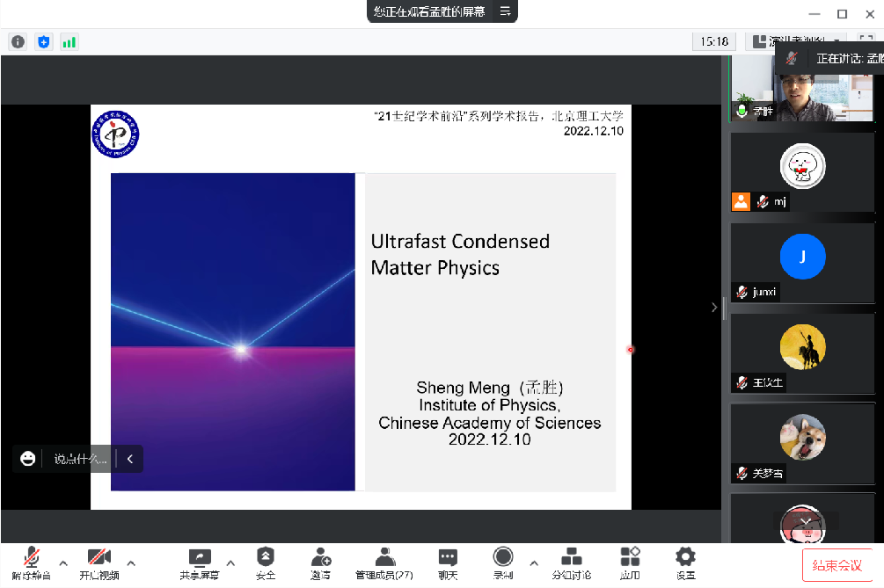This screenshot has width=884, height=588.
Task: Check network signal strength indicator
Action: [x=69, y=41]
